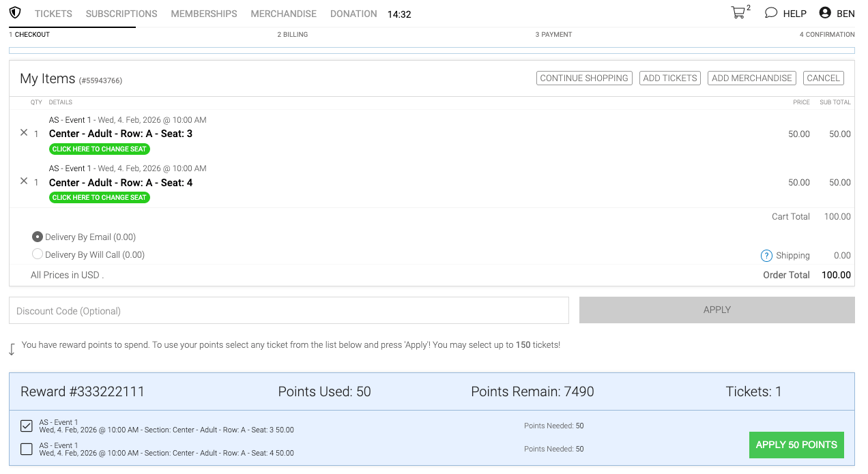Click the Reward #333222111 heading
The width and height of the screenshot is (868, 474).
click(x=83, y=391)
